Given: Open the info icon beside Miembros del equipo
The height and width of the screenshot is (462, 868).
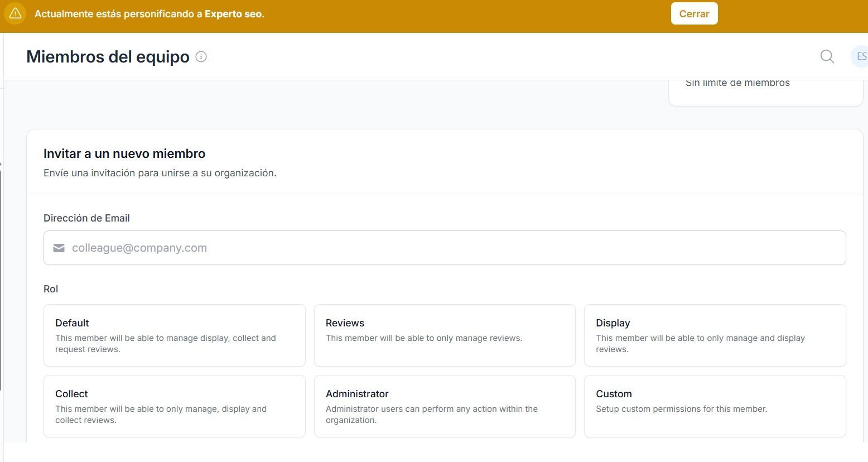Looking at the screenshot, I should (x=201, y=56).
